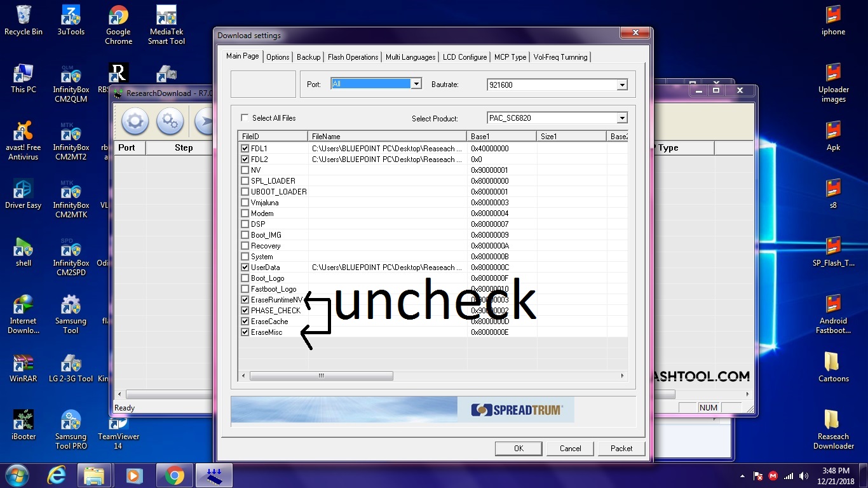Click the Cancel button
Viewport: 868px width, 488px height.
pos(570,448)
